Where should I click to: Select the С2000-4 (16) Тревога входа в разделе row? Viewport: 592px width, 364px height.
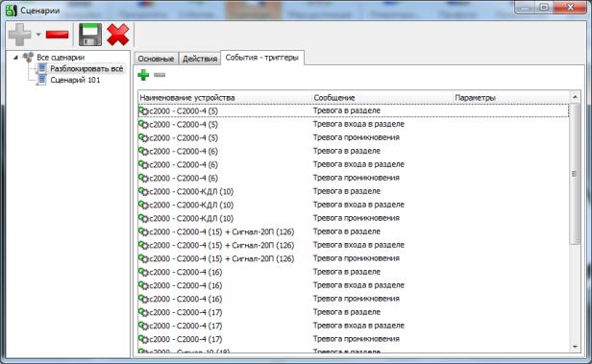pos(354,285)
